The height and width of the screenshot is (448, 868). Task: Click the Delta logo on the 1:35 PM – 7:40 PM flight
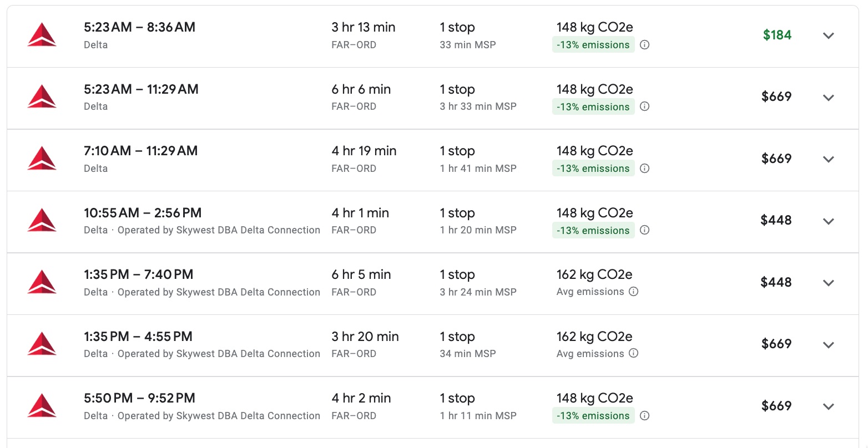[42, 282]
